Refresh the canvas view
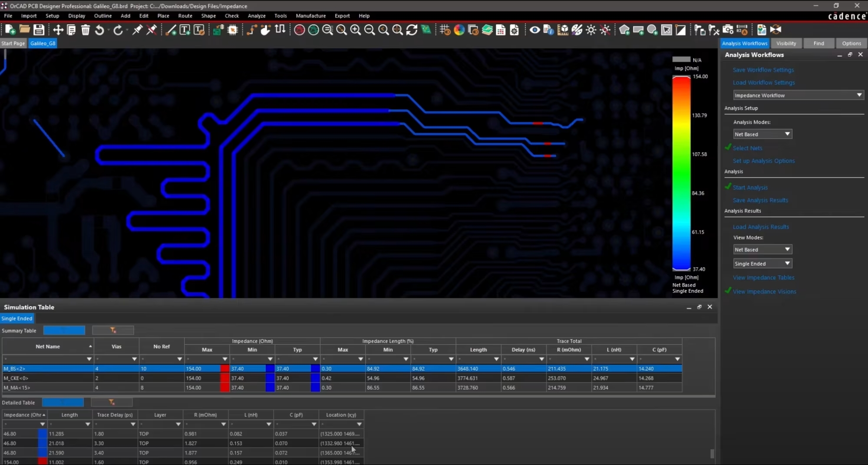The image size is (868, 465). tap(412, 30)
